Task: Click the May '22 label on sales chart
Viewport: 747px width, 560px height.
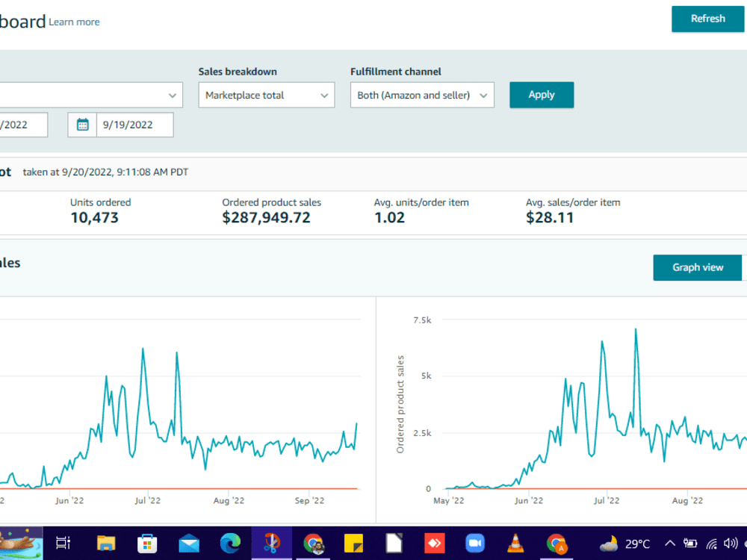Action: coord(448,500)
